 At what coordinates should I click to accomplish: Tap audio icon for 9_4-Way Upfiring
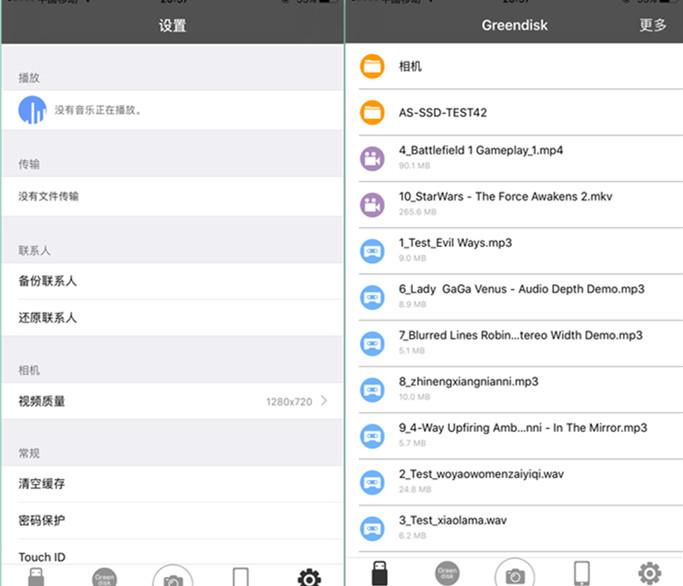tap(372, 436)
